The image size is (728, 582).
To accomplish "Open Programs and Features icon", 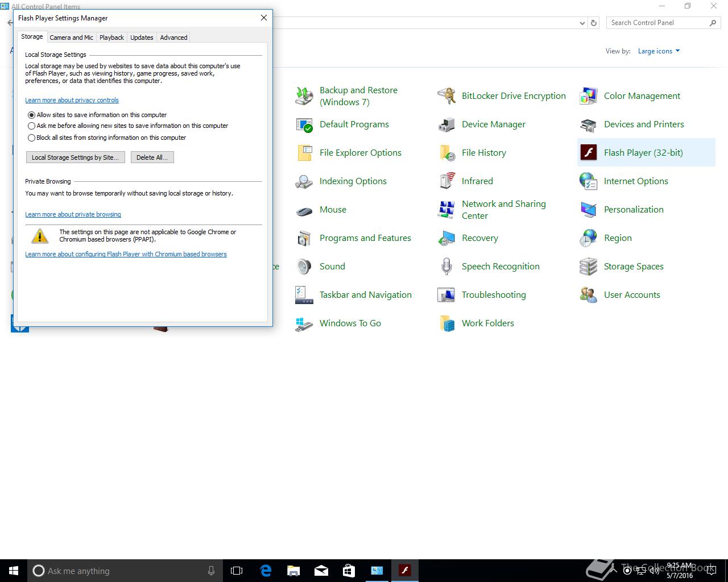I will click(x=304, y=238).
